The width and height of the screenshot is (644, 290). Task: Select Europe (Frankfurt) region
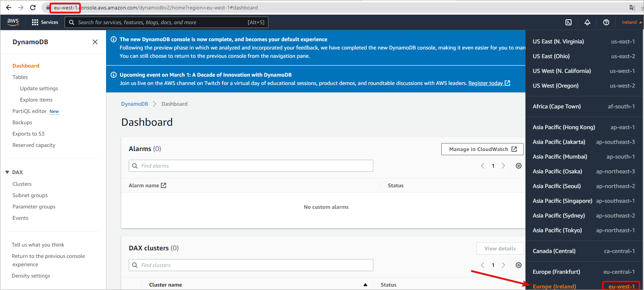pos(584,272)
